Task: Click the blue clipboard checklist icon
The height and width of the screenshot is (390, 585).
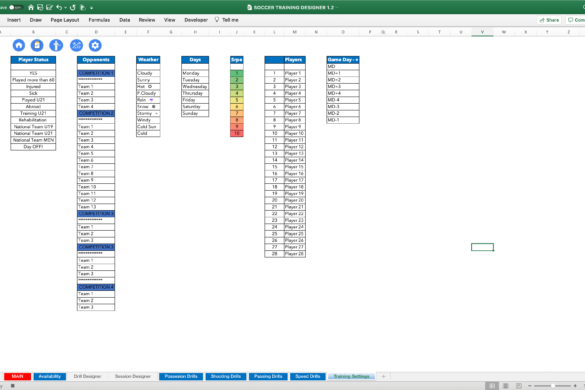Action: pyautogui.click(x=37, y=45)
